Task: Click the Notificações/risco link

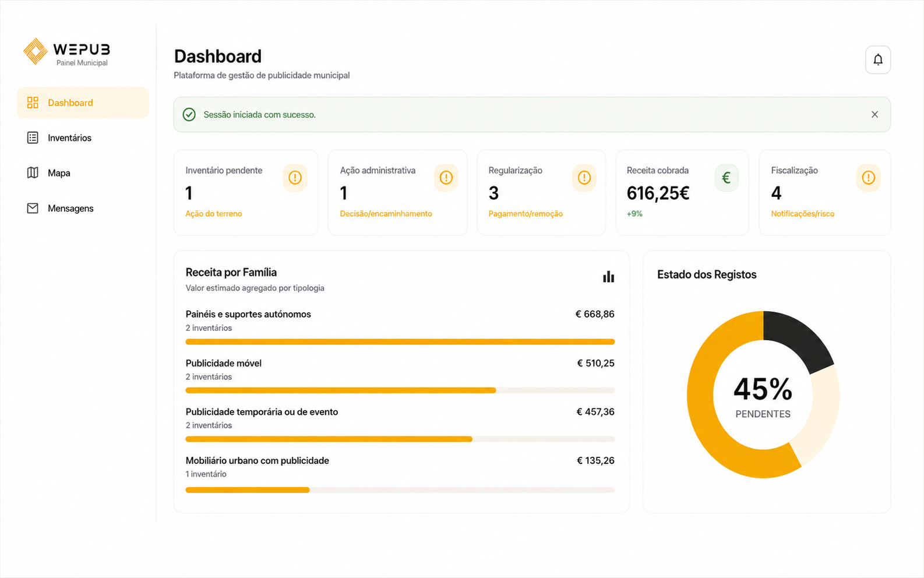Action: pyautogui.click(x=803, y=214)
